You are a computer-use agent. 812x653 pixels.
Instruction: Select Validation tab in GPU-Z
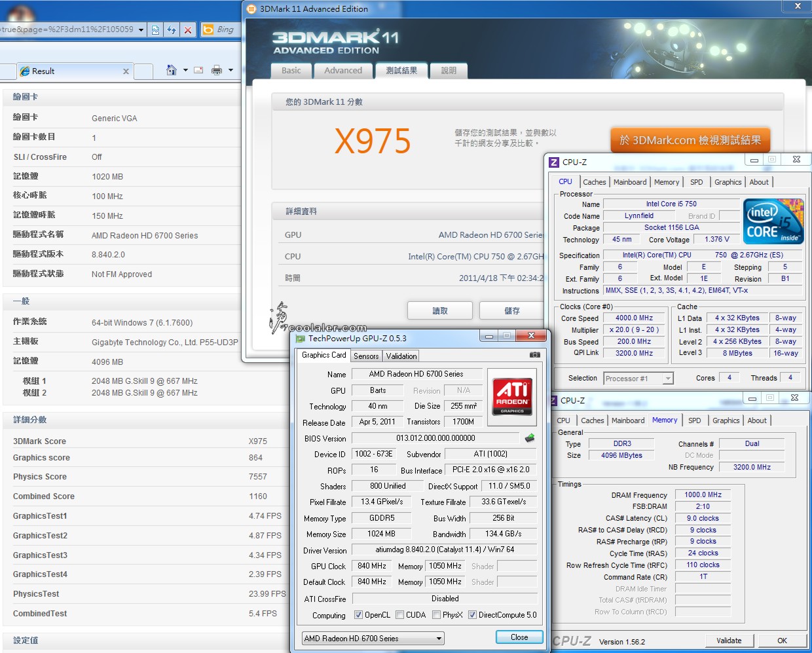coord(401,356)
